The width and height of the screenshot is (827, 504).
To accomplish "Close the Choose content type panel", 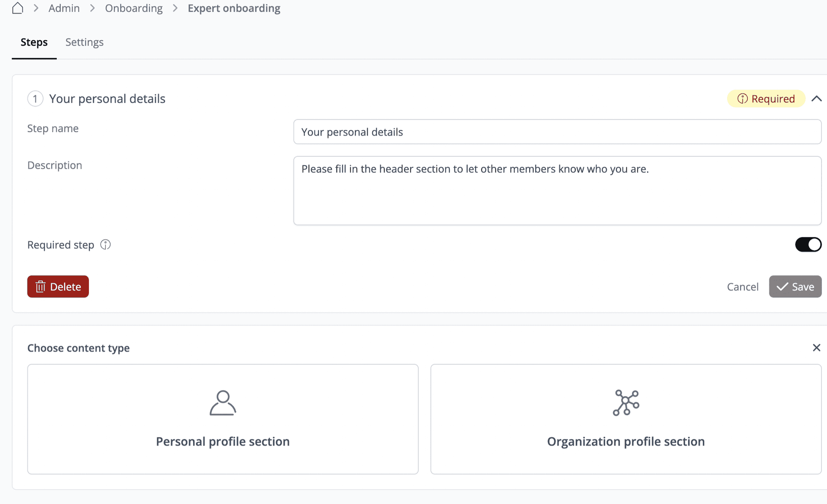I will coord(816,348).
